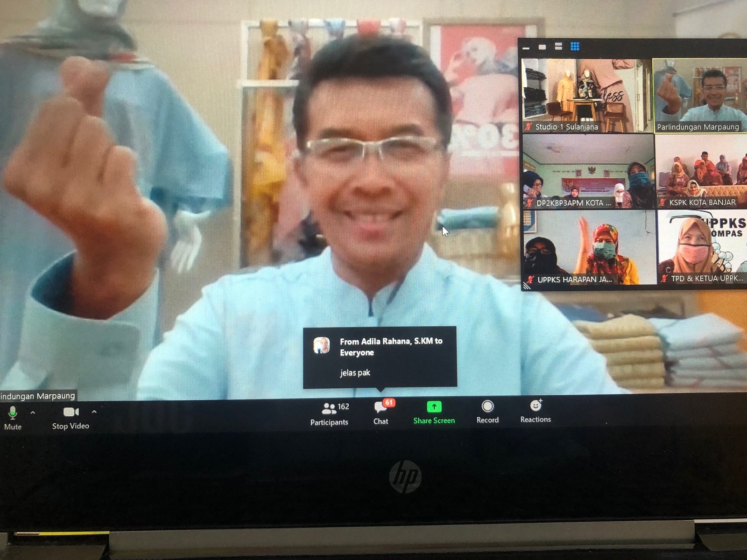747x560 pixels.
Task: Hide thumbnail video panel with dash icon
Action: (x=526, y=48)
